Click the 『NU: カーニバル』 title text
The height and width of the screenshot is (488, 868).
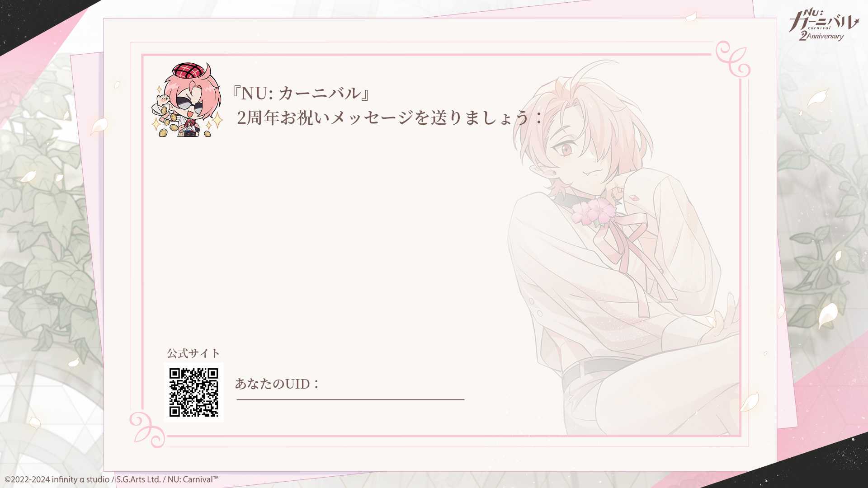point(301,93)
